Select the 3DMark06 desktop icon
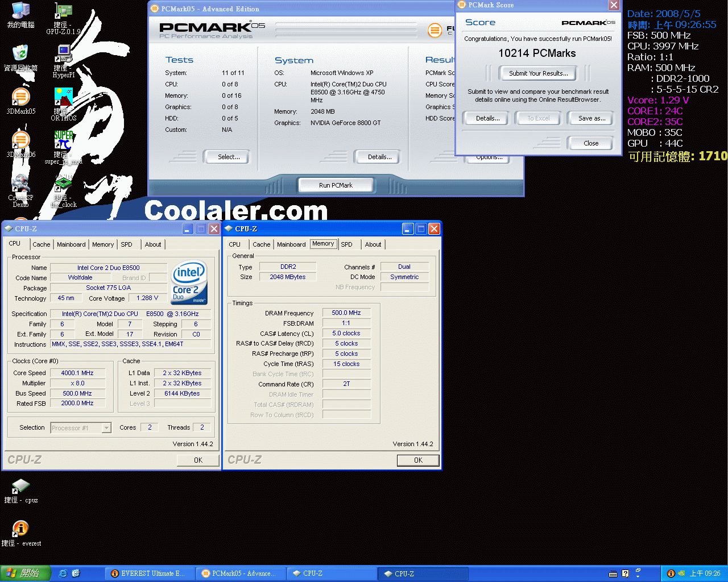 (x=20, y=144)
